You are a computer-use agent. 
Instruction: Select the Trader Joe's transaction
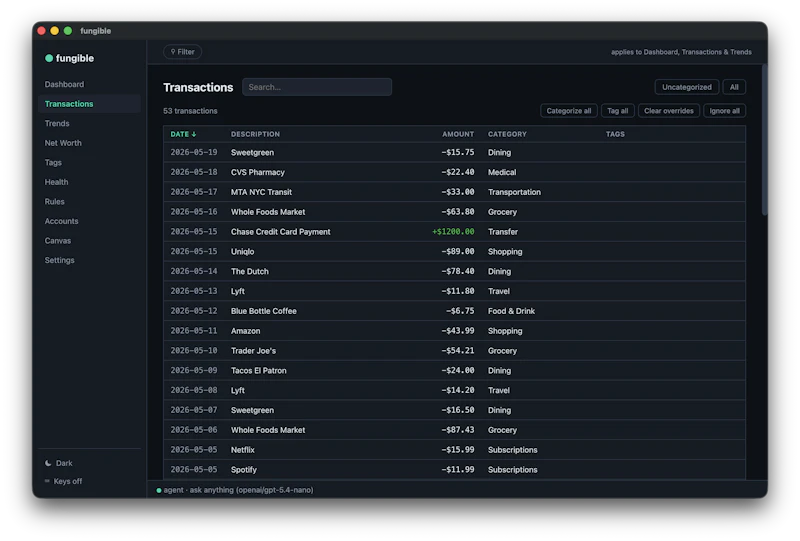coord(454,351)
